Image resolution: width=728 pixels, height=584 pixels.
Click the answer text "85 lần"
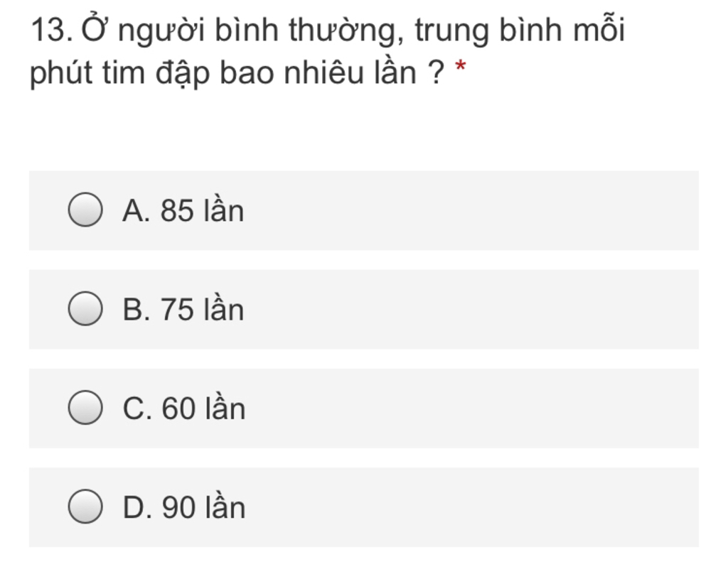click(x=203, y=211)
